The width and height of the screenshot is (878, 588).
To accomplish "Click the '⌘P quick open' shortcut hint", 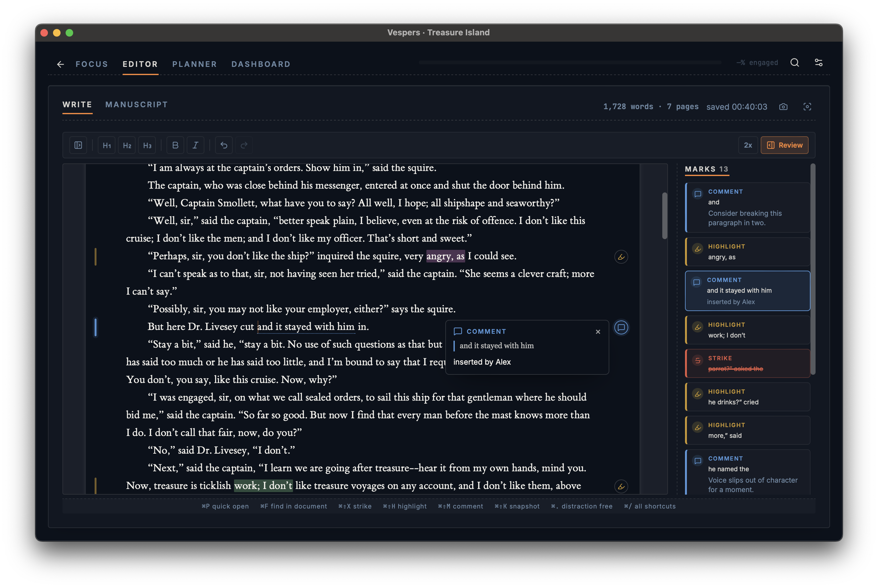I will [x=225, y=506].
